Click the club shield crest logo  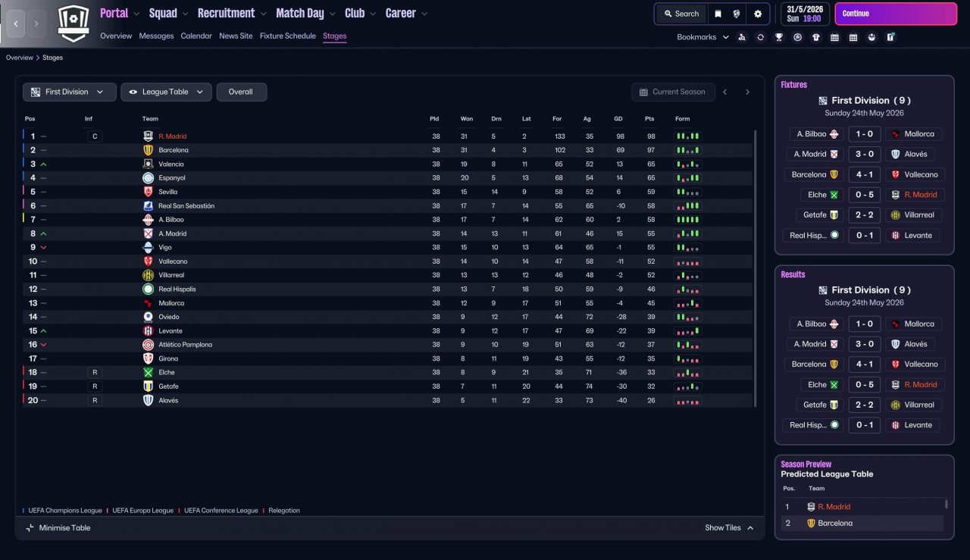[x=74, y=23]
